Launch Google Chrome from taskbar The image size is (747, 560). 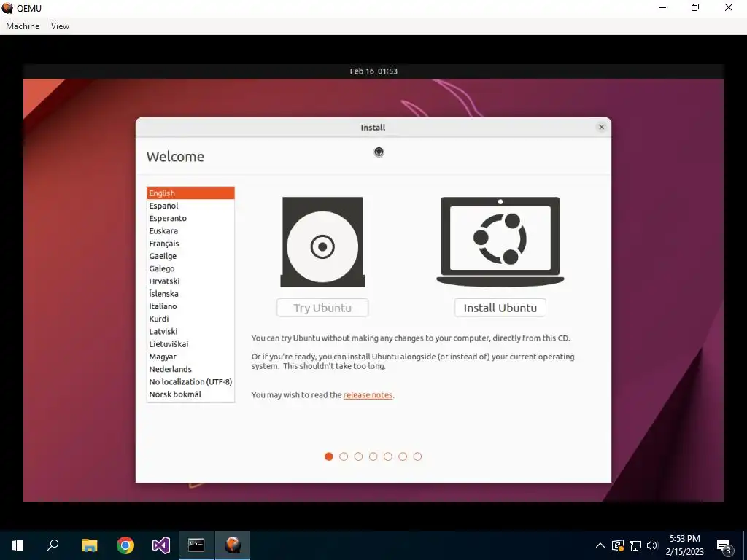[x=125, y=545]
